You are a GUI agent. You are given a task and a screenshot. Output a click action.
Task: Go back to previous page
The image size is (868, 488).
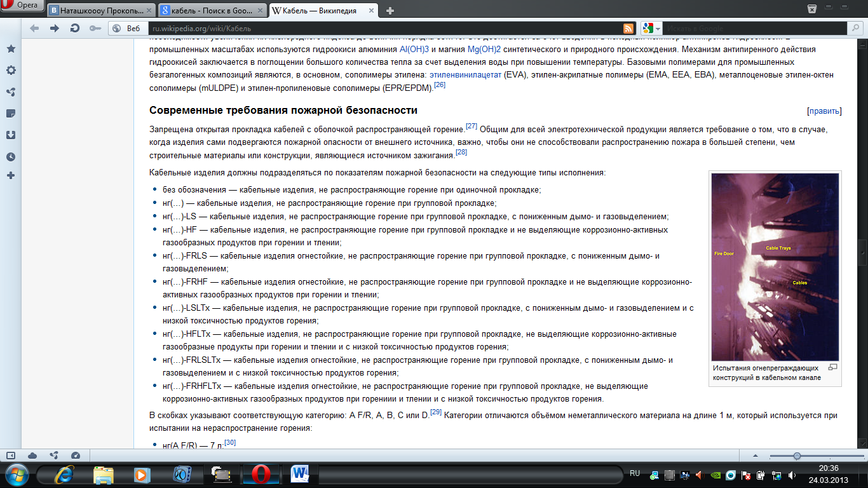tap(34, 28)
